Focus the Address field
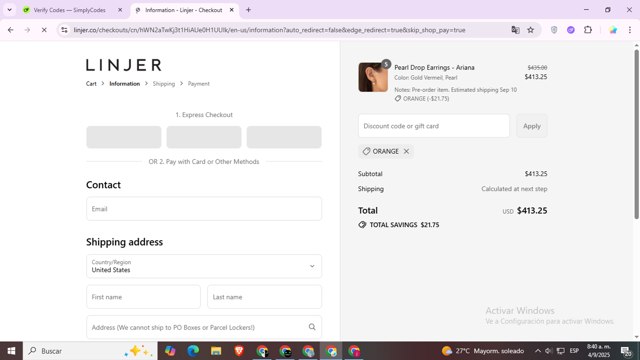Viewport: 640px width, 360px height. tap(204, 327)
